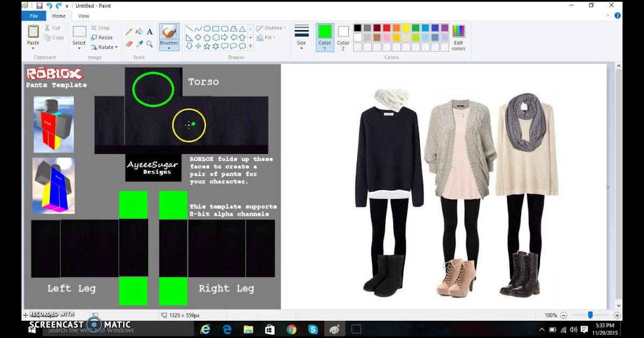Choose the Rounded rectangle shape

(x=225, y=28)
